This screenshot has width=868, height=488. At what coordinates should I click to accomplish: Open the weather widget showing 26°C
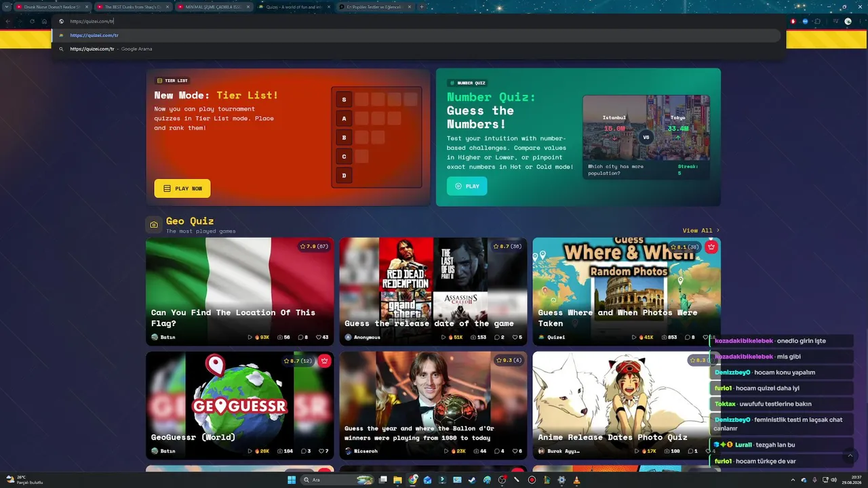click(24, 480)
